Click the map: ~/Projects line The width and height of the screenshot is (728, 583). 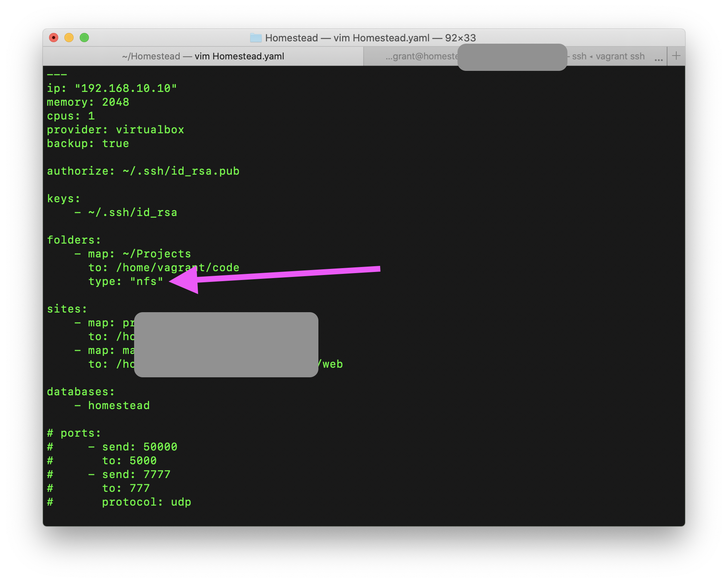tap(133, 254)
